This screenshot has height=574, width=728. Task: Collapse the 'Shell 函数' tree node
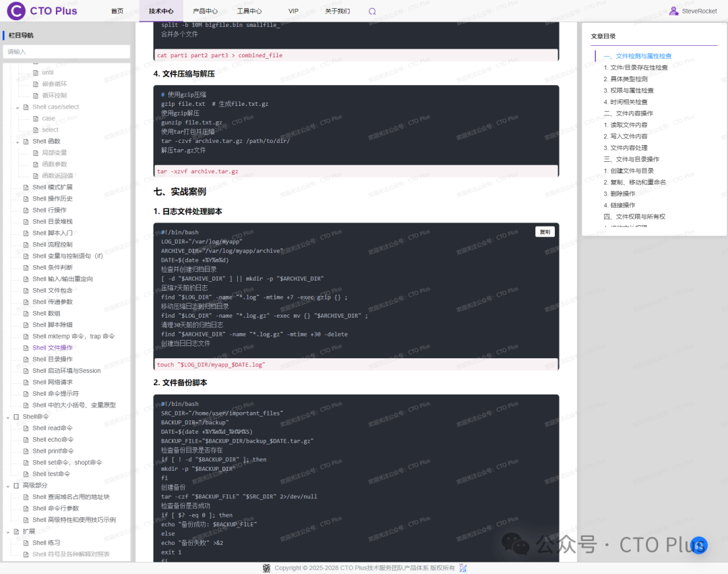tap(18, 142)
